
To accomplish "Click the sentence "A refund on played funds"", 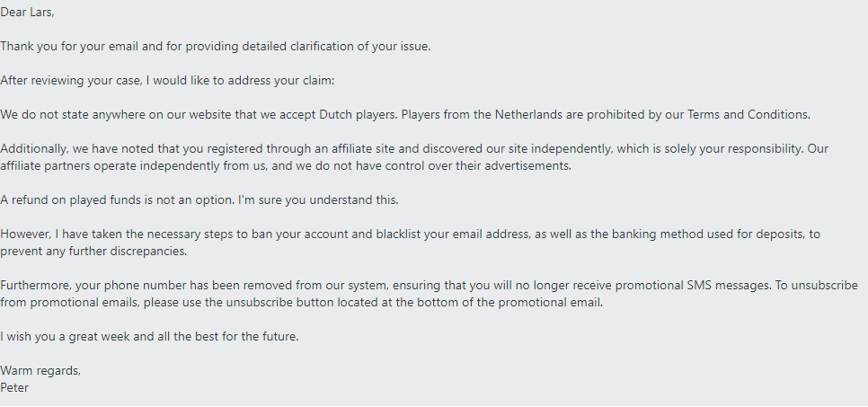I will click(x=76, y=199).
